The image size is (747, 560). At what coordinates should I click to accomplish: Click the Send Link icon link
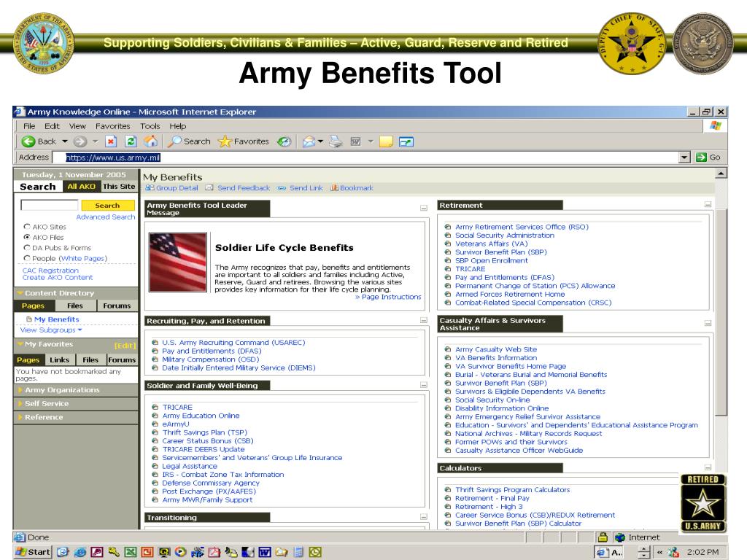click(300, 188)
